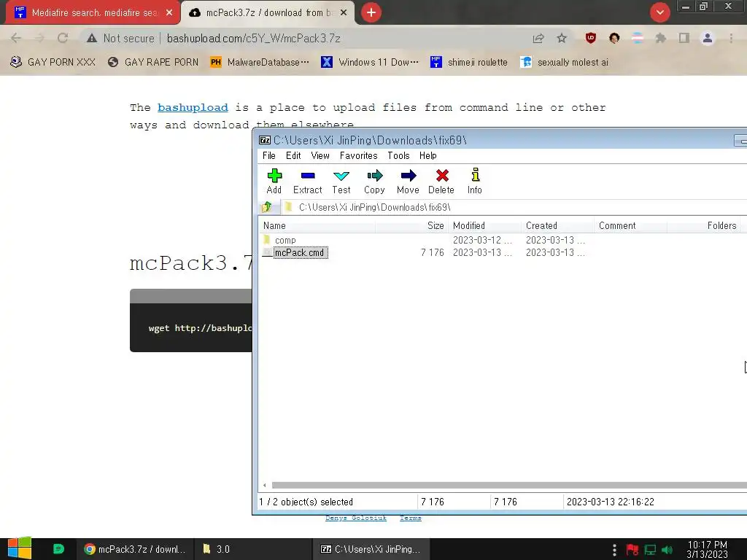Open a new browser tab
This screenshot has width=747, height=560.
coord(371,12)
